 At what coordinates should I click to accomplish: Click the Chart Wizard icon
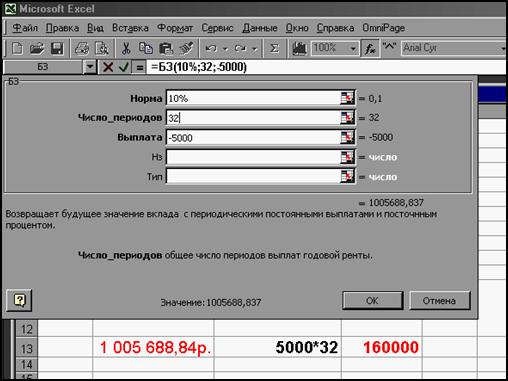click(x=299, y=49)
